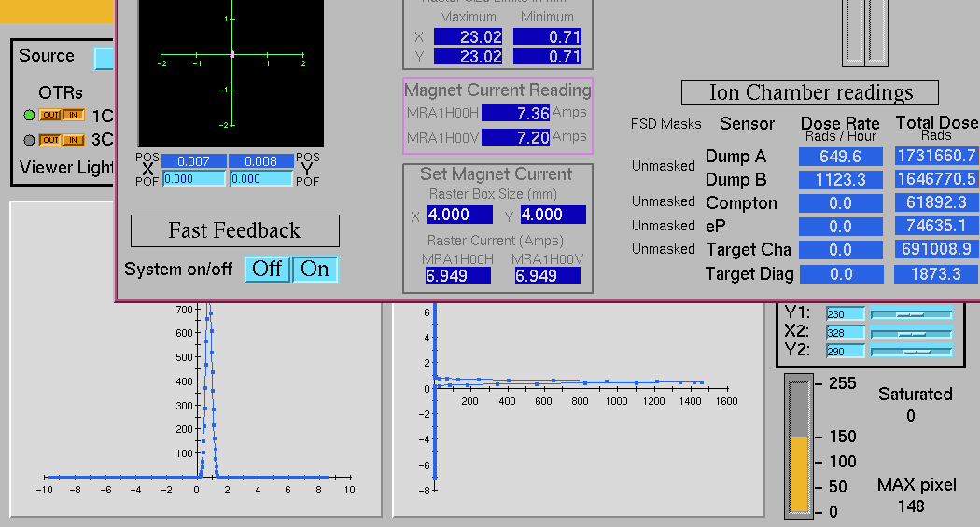Select the MRA1H00H raster current field
This screenshot has height=527, width=980.
456,276
